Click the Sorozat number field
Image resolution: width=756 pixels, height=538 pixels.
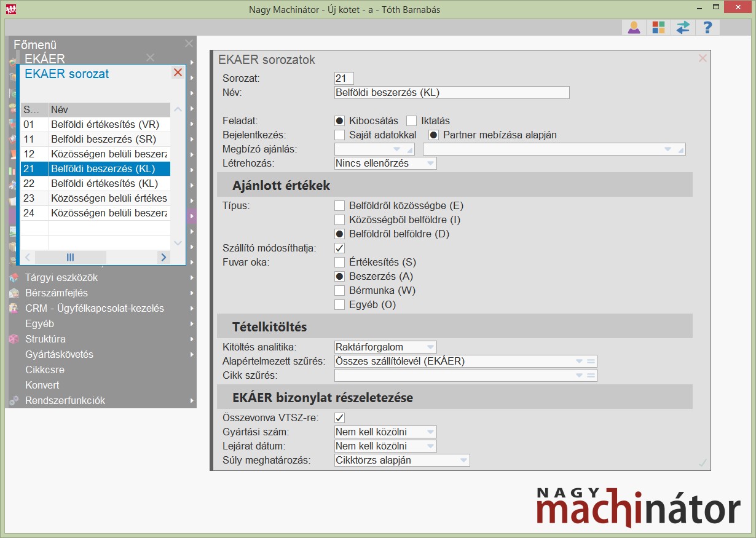pyautogui.click(x=344, y=78)
